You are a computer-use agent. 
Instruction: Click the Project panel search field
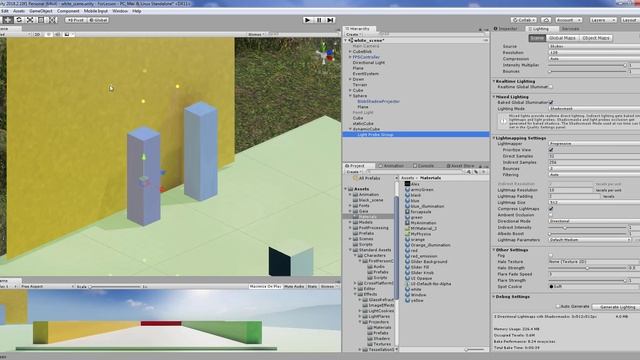(416, 172)
